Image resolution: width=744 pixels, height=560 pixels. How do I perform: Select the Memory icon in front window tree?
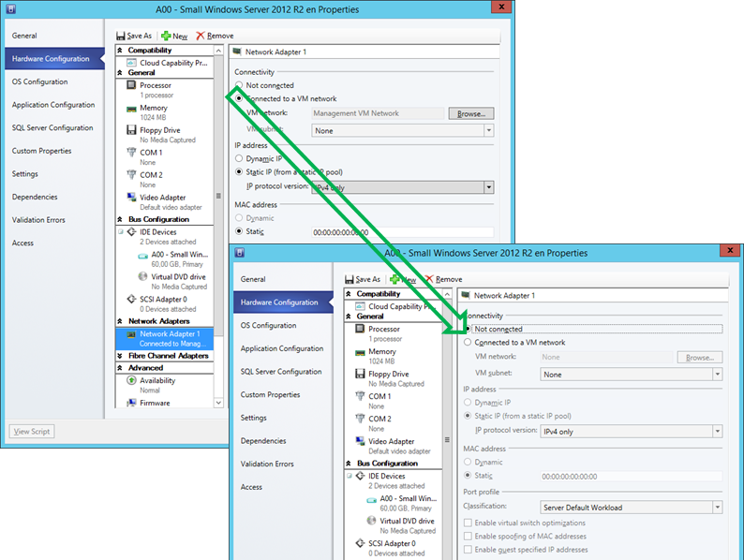(360, 352)
